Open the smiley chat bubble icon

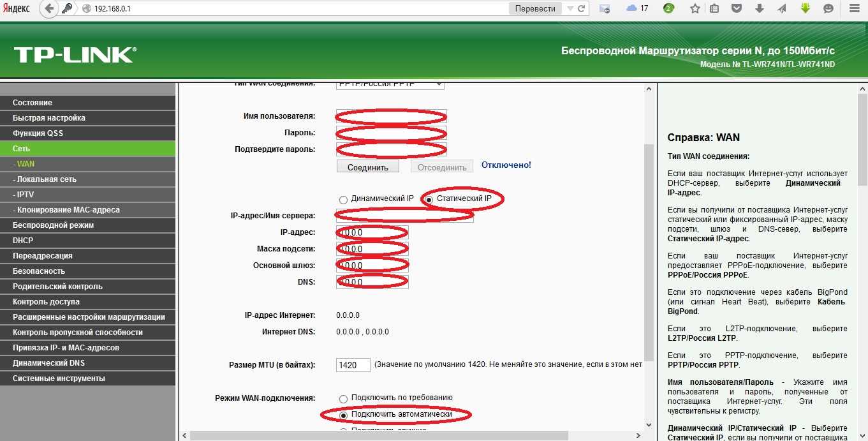pos(828,8)
